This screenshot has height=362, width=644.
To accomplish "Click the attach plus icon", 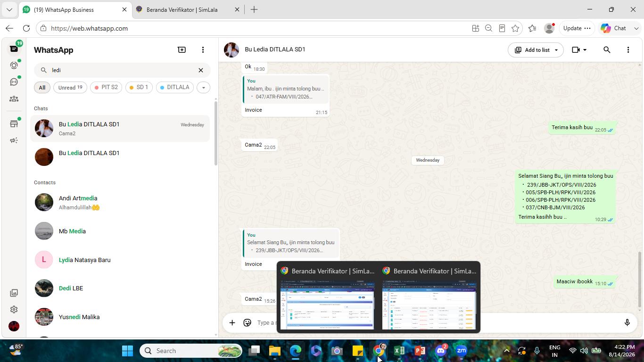I will (232, 322).
